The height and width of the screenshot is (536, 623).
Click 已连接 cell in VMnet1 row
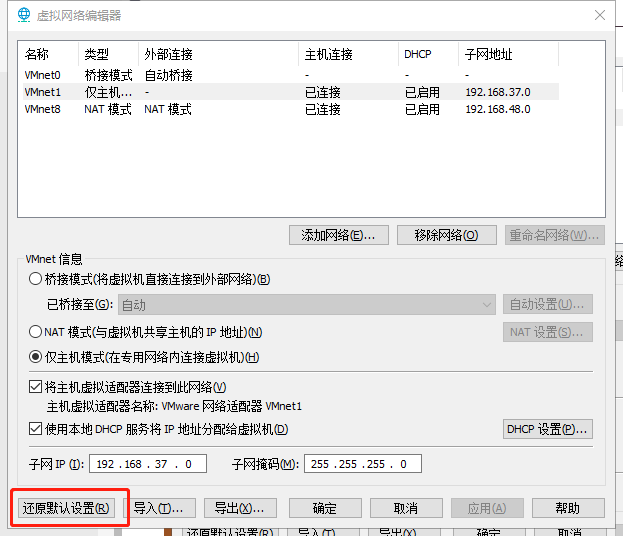coord(323,92)
